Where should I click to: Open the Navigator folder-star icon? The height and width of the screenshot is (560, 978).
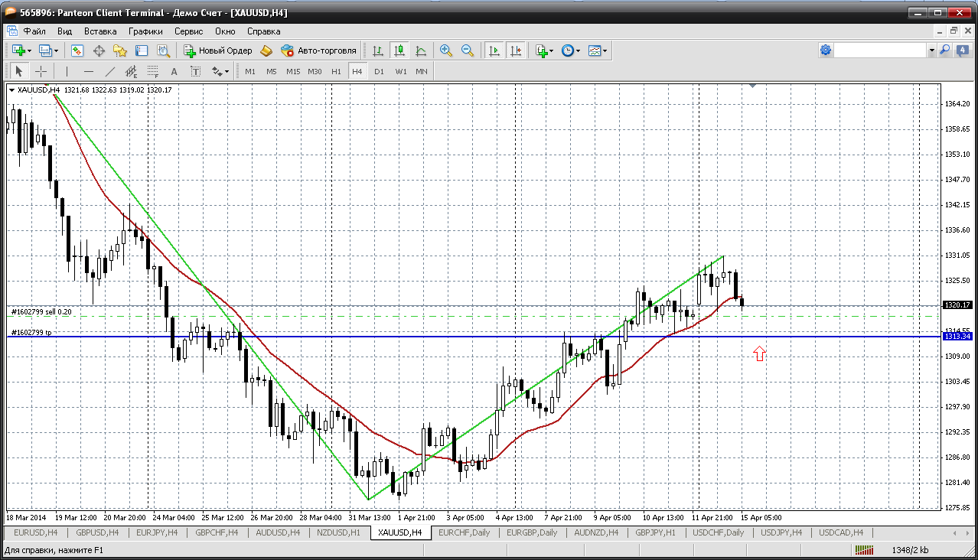tap(120, 50)
